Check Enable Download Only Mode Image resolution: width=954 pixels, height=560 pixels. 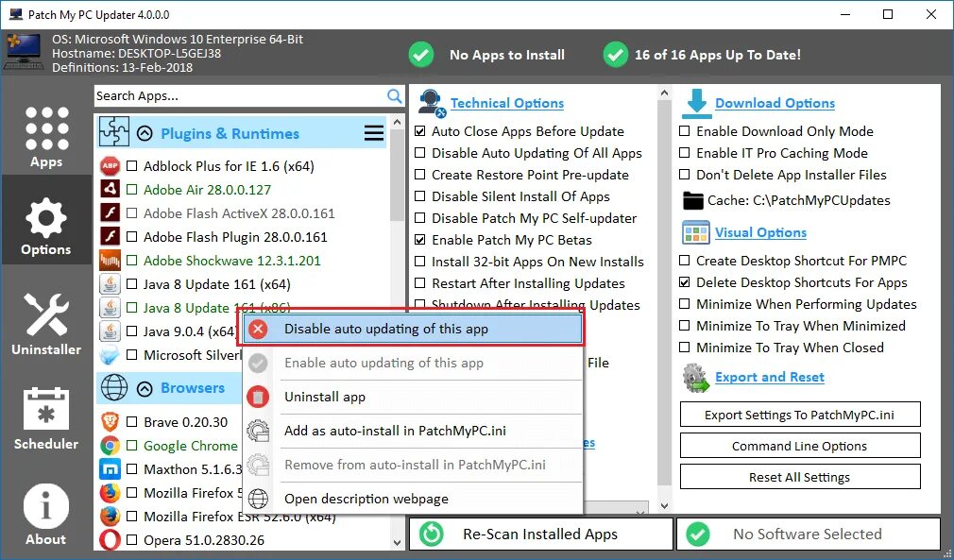point(685,131)
